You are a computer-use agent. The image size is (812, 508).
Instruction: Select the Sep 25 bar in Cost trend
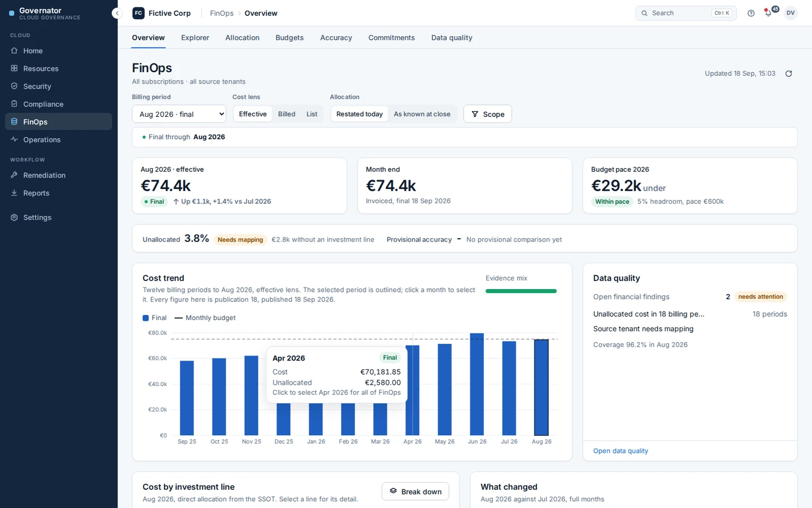tap(187, 398)
